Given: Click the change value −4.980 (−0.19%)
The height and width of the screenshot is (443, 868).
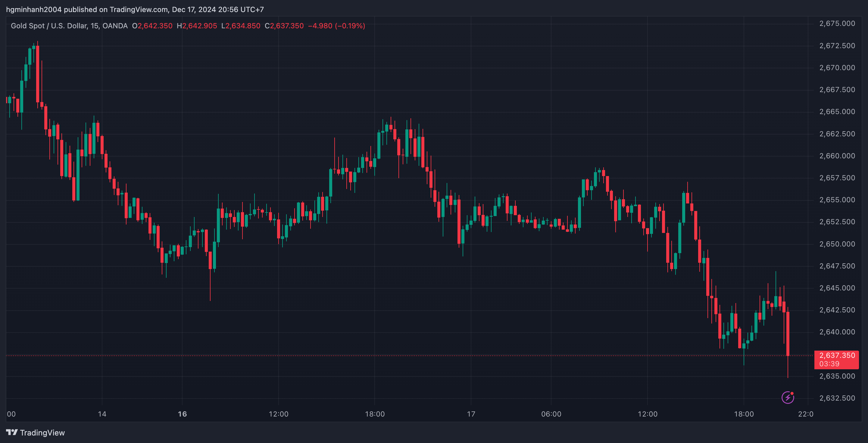Looking at the screenshot, I should tap(337, 26).
